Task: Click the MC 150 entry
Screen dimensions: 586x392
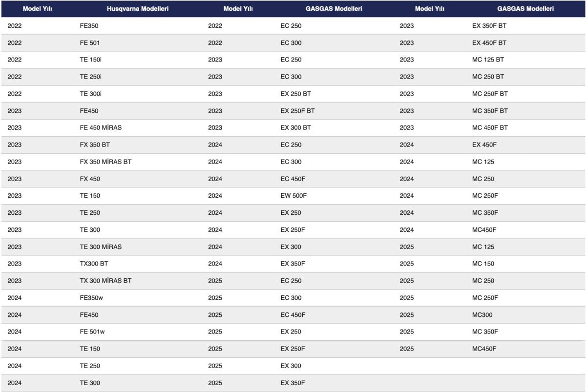Action: (x=483, y=264)
